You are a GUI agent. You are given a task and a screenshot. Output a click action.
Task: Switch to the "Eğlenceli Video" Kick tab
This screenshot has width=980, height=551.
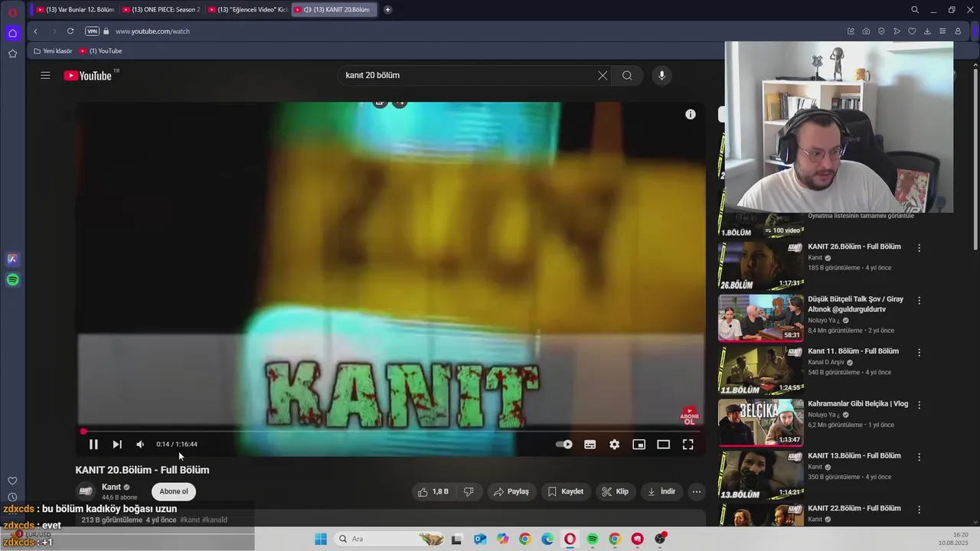247,9
